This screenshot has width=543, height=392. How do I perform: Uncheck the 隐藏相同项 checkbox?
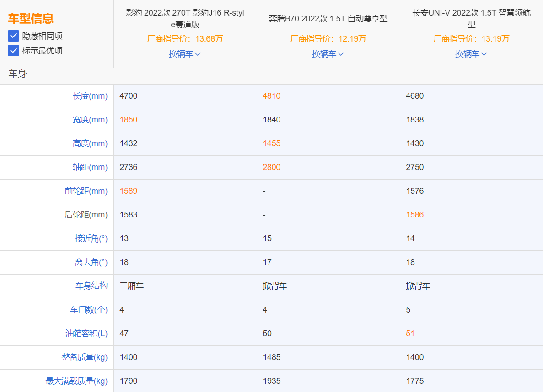tap(13, 36)
